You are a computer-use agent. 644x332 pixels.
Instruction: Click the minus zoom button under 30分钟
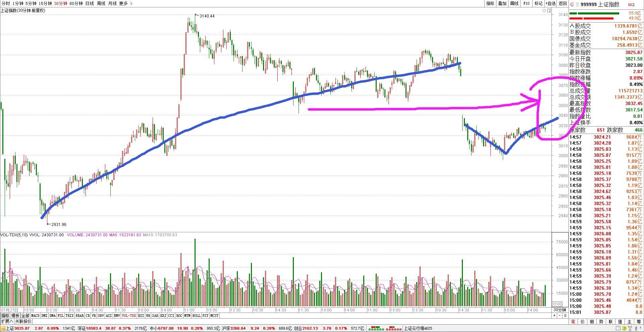click(x=560, y=316)
